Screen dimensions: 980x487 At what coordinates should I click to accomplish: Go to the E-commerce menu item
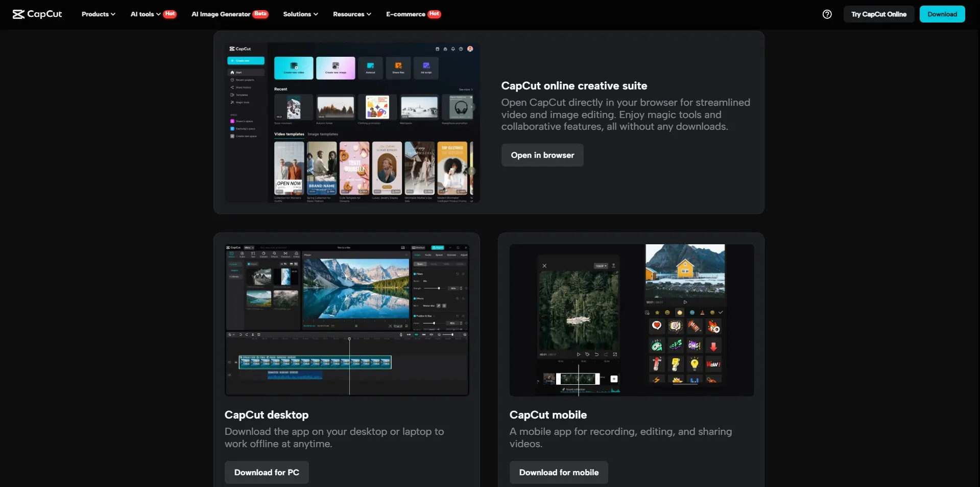point(413,14)
